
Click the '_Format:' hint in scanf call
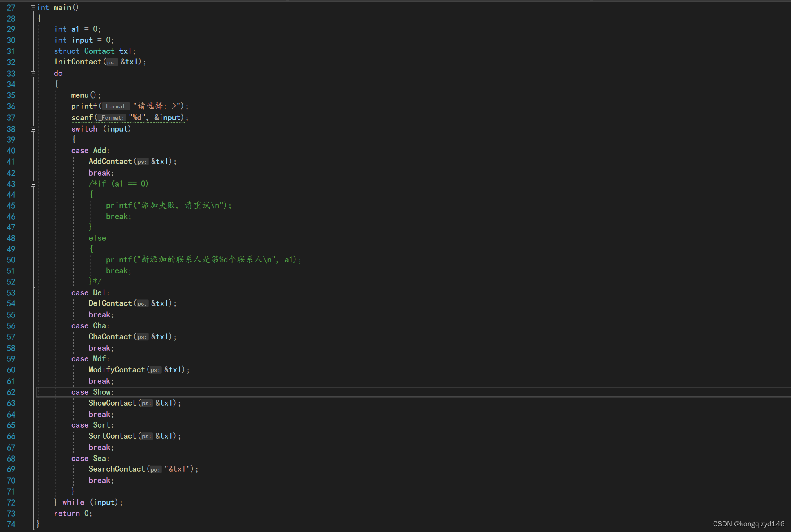pyautogui.click(x=111, y=118)
